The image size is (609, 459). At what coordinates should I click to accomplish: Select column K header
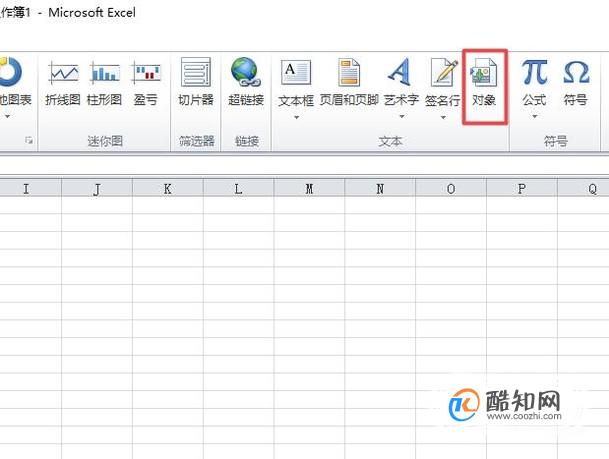[x=168, y=189]
